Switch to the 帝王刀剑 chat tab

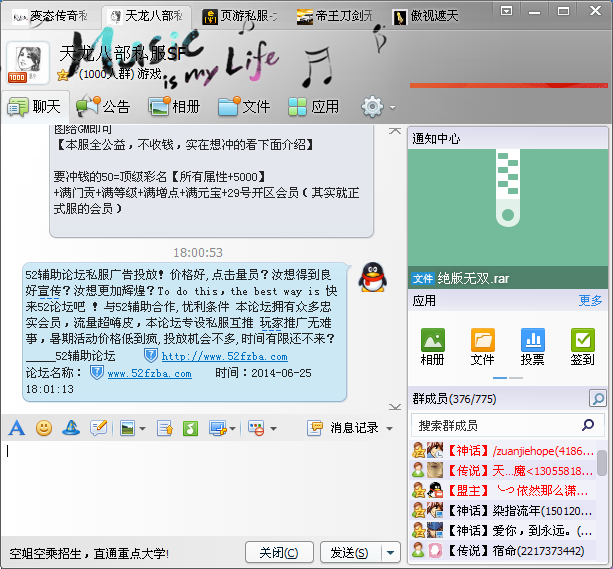coord(335,16)
